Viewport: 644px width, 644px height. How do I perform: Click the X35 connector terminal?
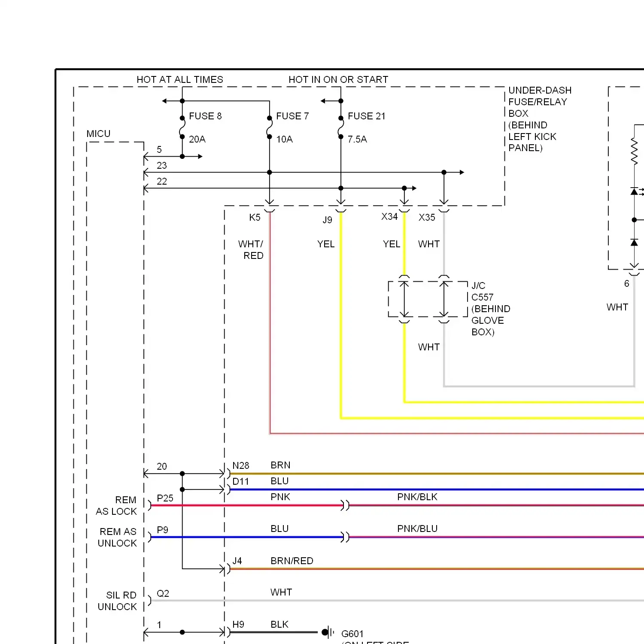[x=444, y=209]
